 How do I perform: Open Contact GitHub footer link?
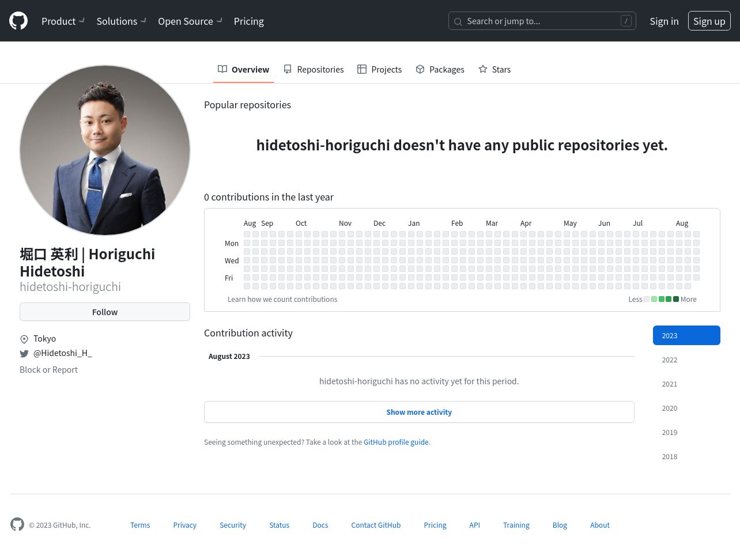click(376, 525)
